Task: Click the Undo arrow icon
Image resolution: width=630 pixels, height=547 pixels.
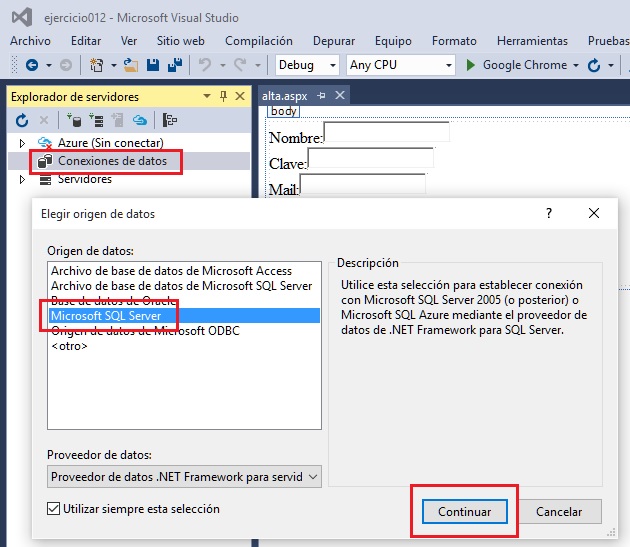Action: click(205, 65)
